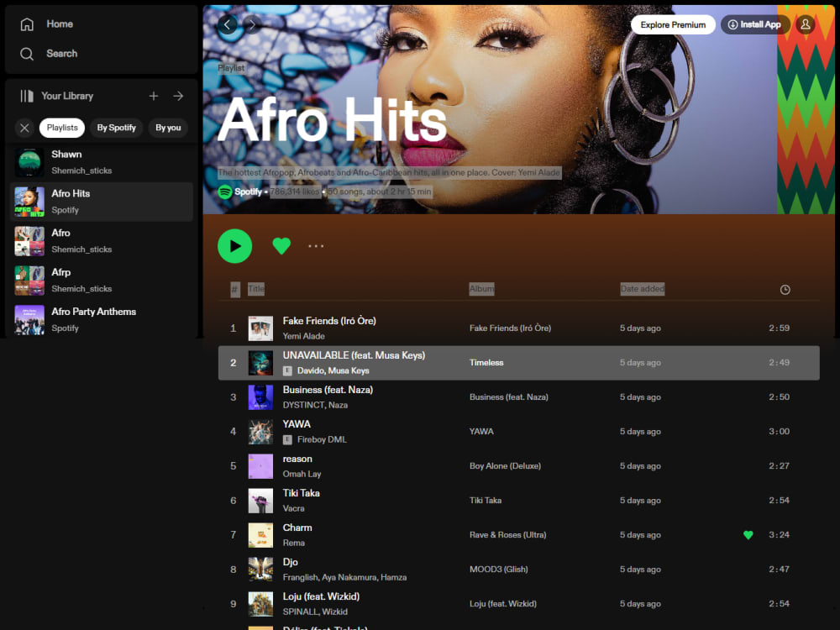Click the 2:59 duration of Fake Friends
840x630 pixels.
pos(779,328)
